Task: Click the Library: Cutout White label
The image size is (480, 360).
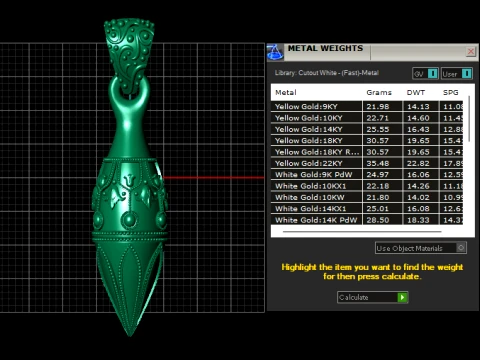Action: click(x=327, y=73)
